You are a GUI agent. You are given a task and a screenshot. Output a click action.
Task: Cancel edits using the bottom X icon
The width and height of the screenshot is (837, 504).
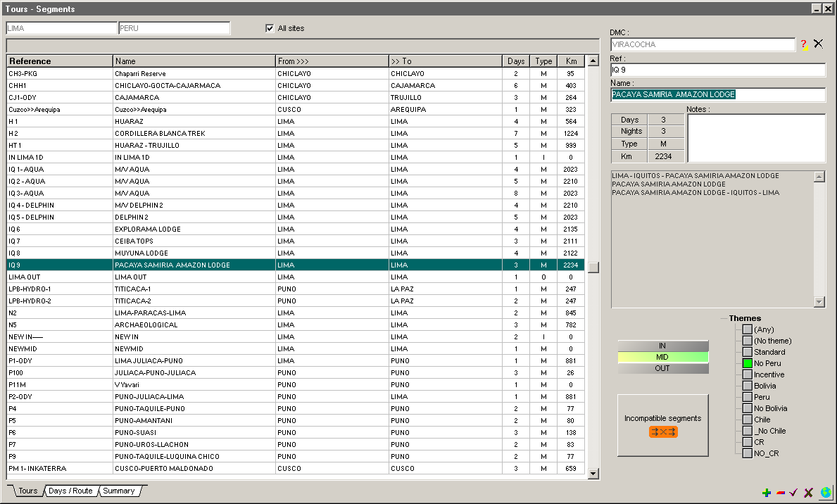click(x=808, y=493)
